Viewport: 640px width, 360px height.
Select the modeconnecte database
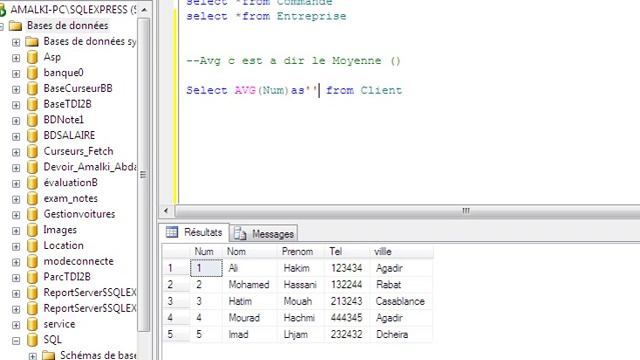pos(78,261)
